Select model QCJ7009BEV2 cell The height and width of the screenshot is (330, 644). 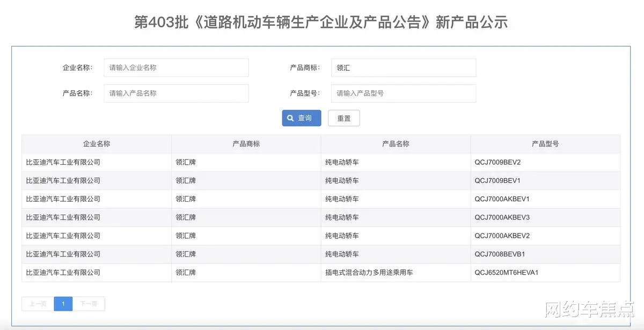545,162
